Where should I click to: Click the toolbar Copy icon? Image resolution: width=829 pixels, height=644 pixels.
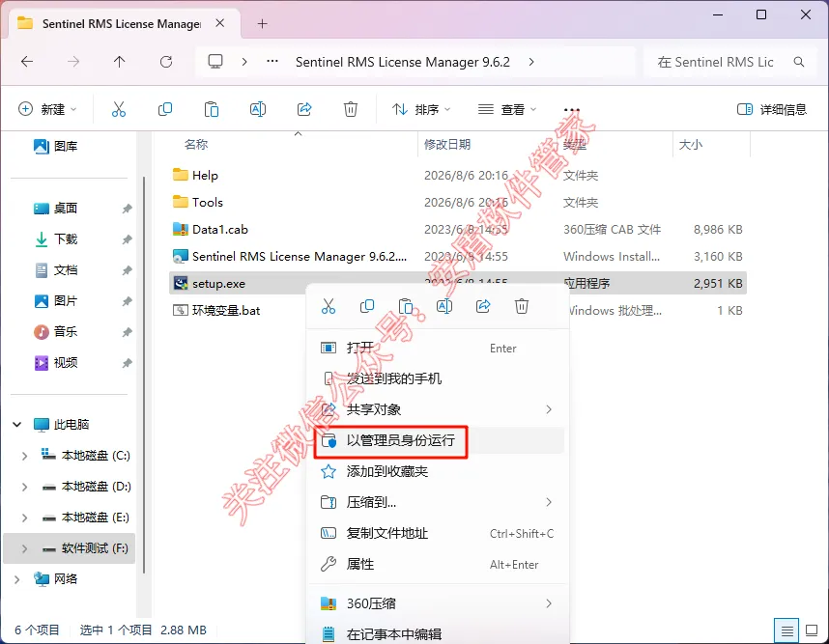tap(165, 109)
